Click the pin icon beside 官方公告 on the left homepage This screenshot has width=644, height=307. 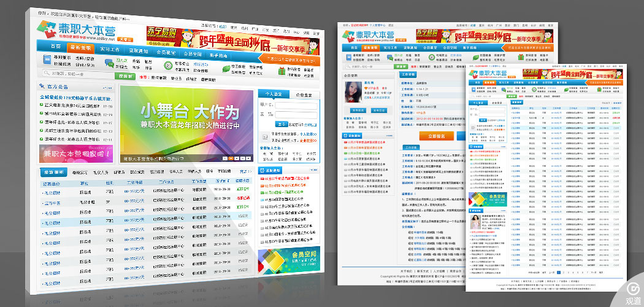pos(42,86)
